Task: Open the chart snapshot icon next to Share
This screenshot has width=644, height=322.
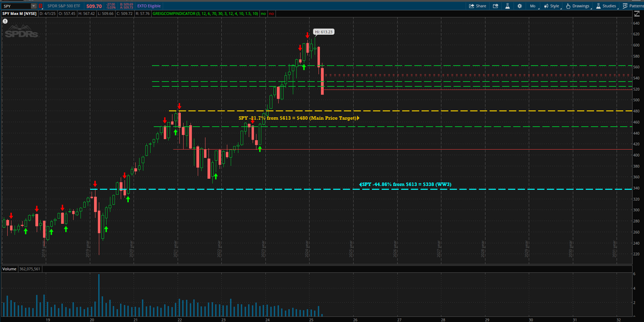Action: click(x=495, y=6)
